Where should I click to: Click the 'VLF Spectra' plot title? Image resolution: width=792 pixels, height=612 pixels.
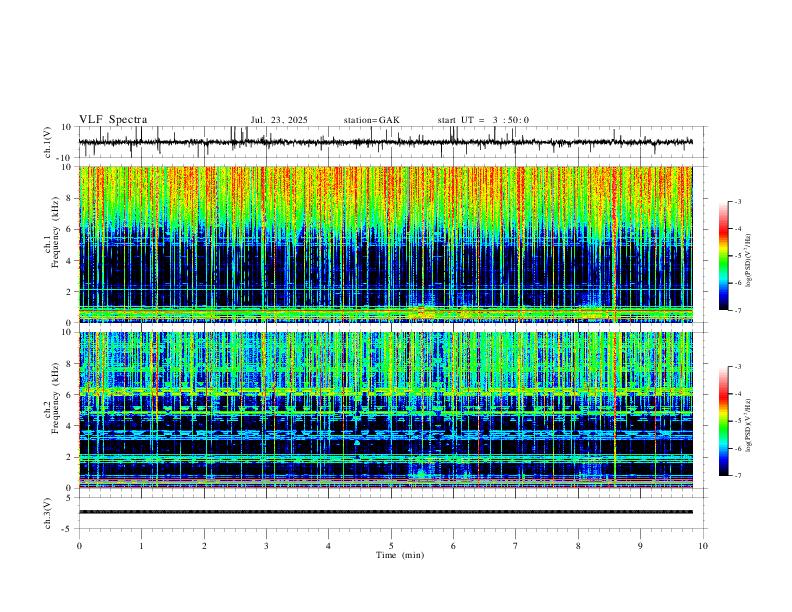[113, 120]
